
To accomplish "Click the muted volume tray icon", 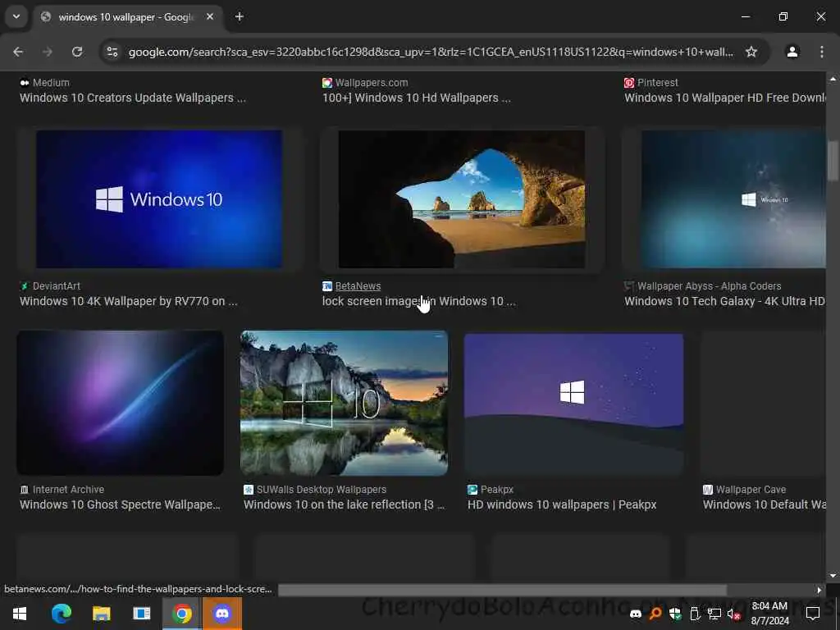I will (x=734, y=614).
